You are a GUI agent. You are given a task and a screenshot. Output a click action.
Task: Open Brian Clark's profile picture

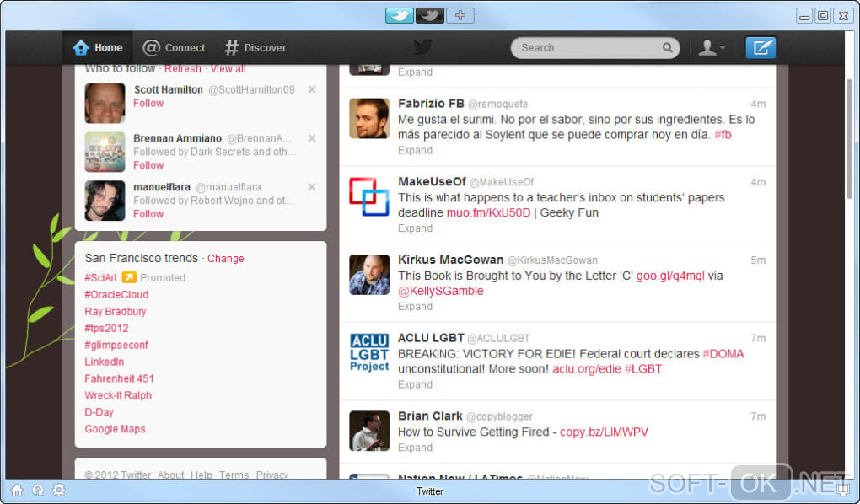point(369,431)
